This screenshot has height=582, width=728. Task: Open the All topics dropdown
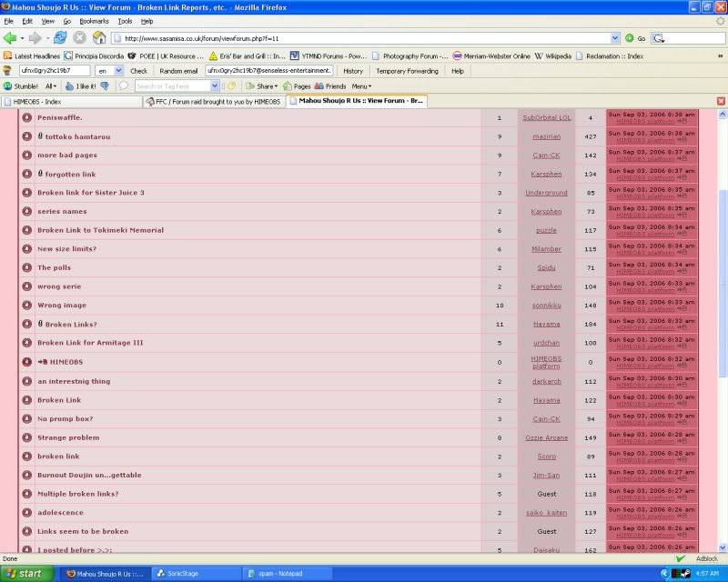pyautogui.click(x=51, y=86)
